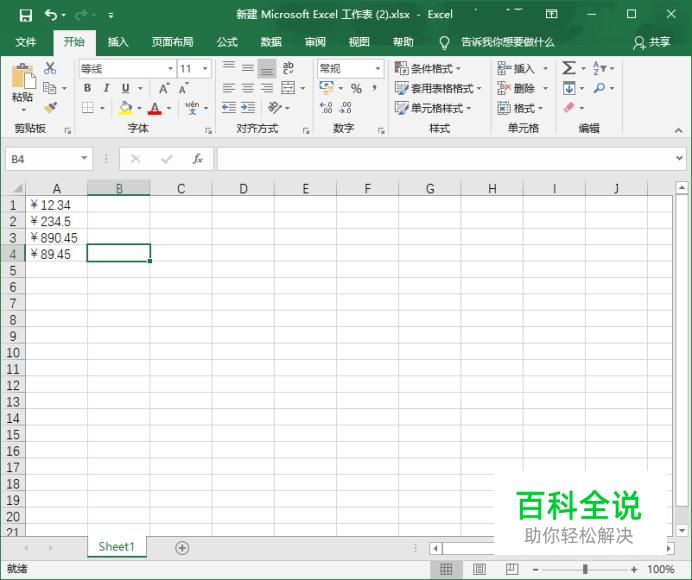The height and width of the screenshot is (580, 692).
Task: Activate the Format Painter brush
Action: [x=50, y=107]
